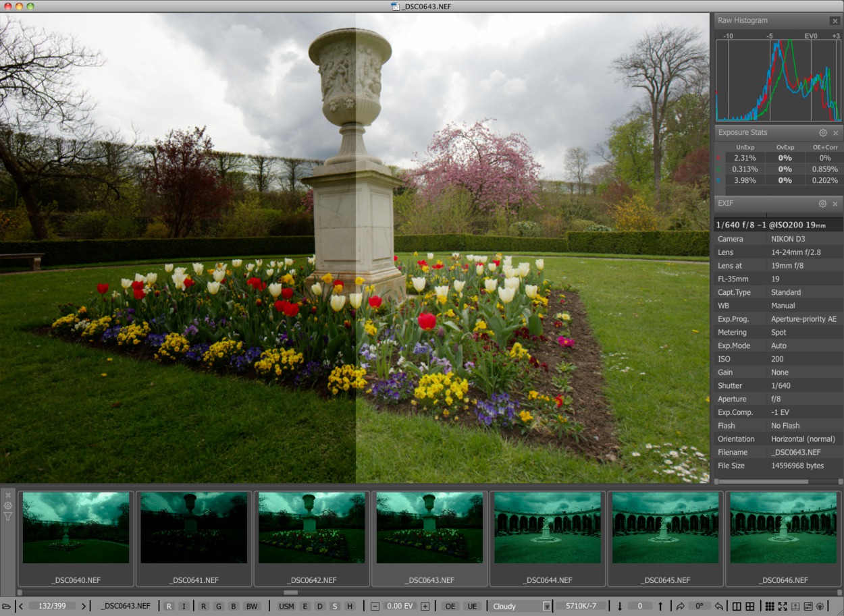Enter fullscreen mode using the expand-arrows icon

[x=783, y=606]
